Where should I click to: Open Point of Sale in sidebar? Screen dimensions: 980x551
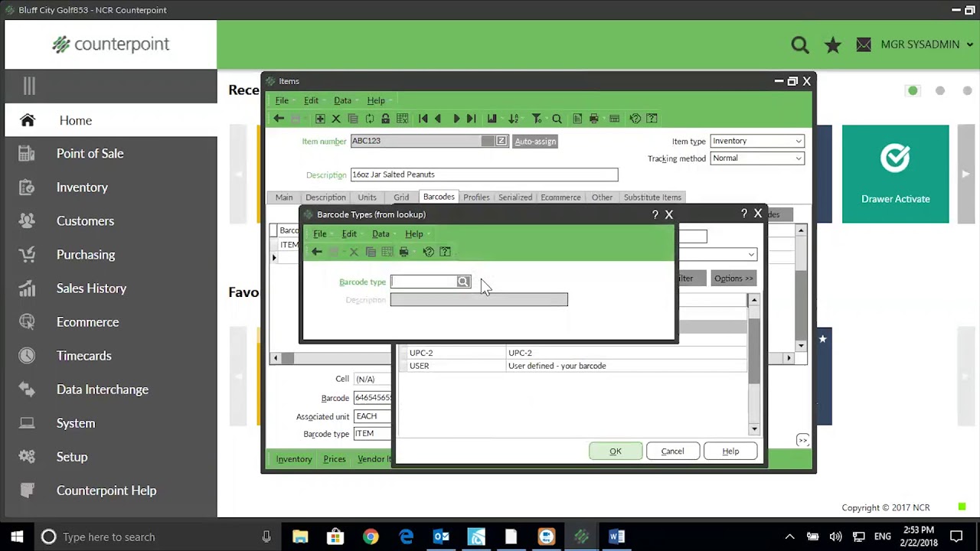pos(90,154)
